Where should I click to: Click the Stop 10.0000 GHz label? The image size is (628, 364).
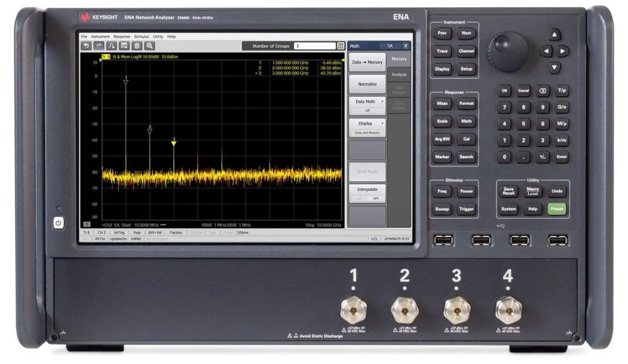(x=323, y=225)
